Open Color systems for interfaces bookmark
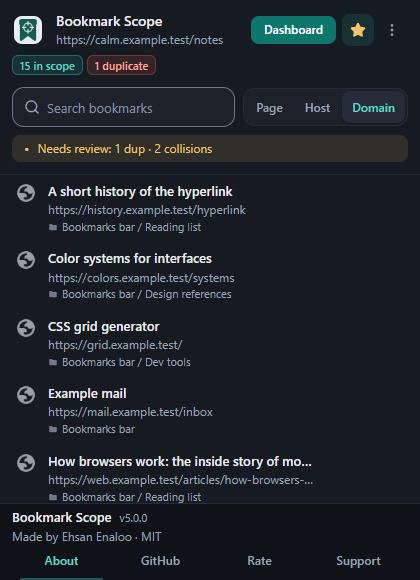Screen dimensions: 420x580 pyautogui.click(x=130, y=259)
